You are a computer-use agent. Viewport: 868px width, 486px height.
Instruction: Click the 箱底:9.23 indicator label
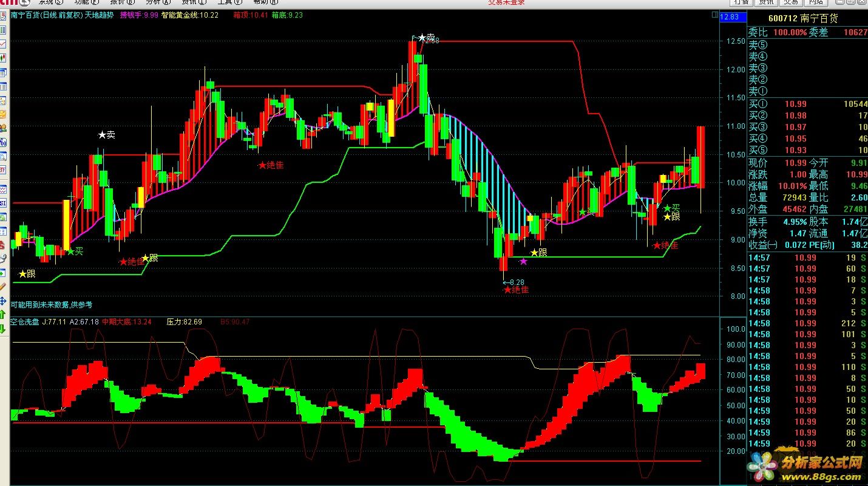[287, 15]
